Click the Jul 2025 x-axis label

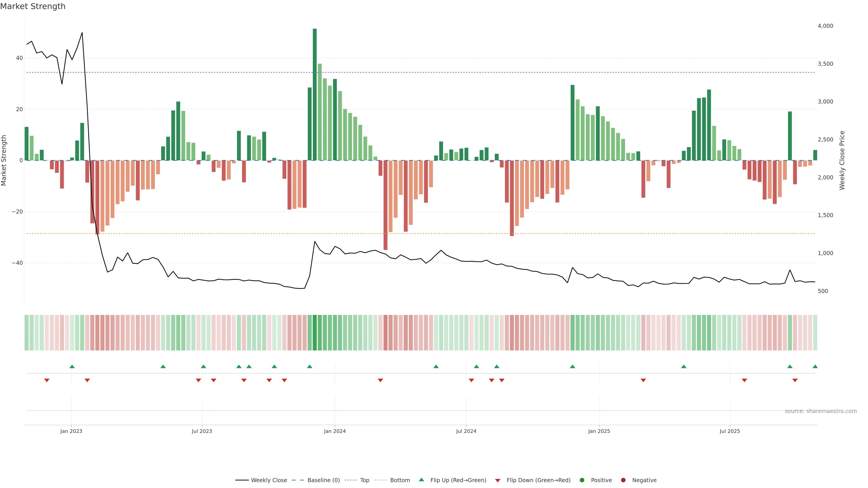pos(729,431)
